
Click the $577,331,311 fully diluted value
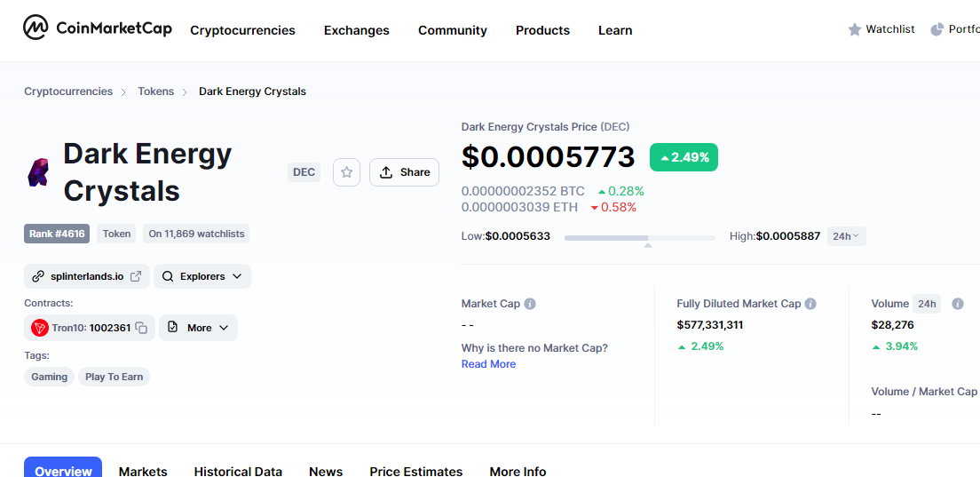710,325
